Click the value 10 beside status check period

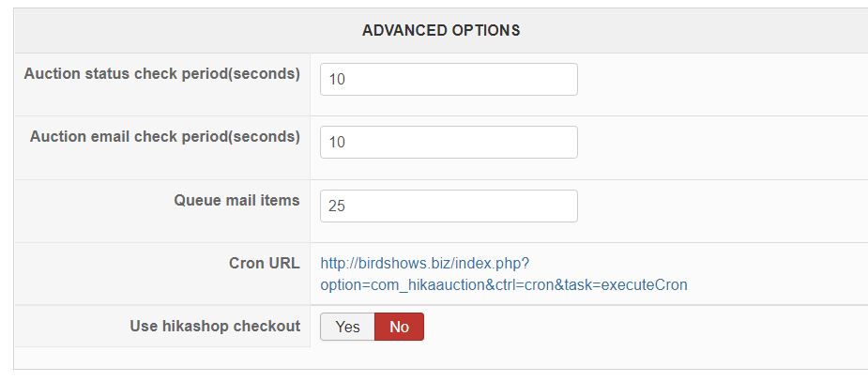point(338,80)
